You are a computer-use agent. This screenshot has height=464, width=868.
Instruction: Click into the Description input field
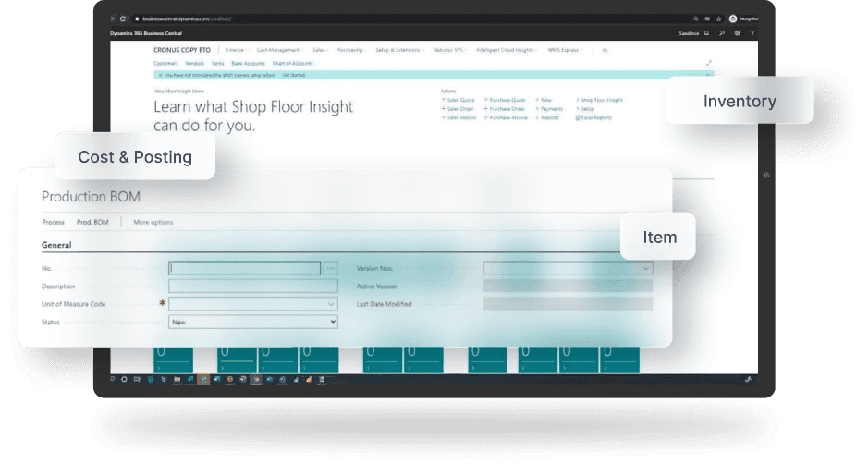tap(253, 287)
